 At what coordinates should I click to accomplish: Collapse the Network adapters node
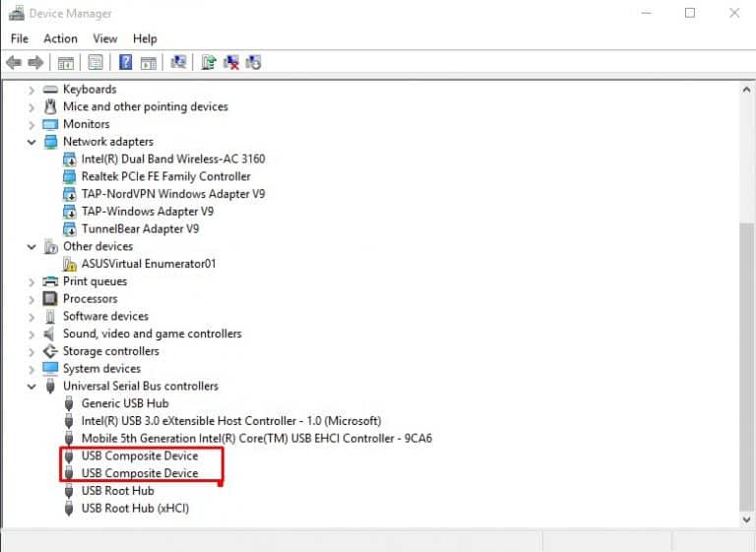point(31,142)
